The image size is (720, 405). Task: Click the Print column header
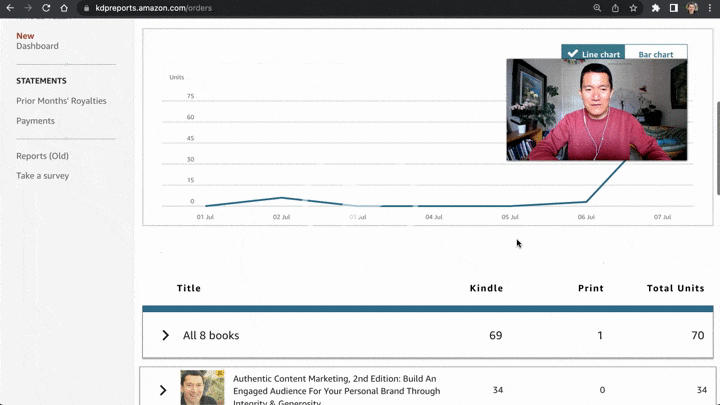[x=591, y=288]
